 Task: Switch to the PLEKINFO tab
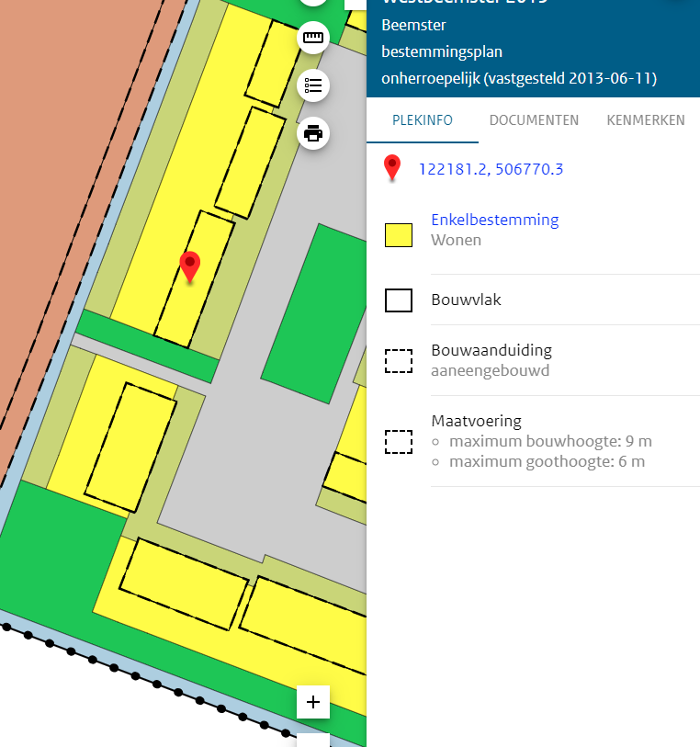pyautogui.click(x=423, y=120)
